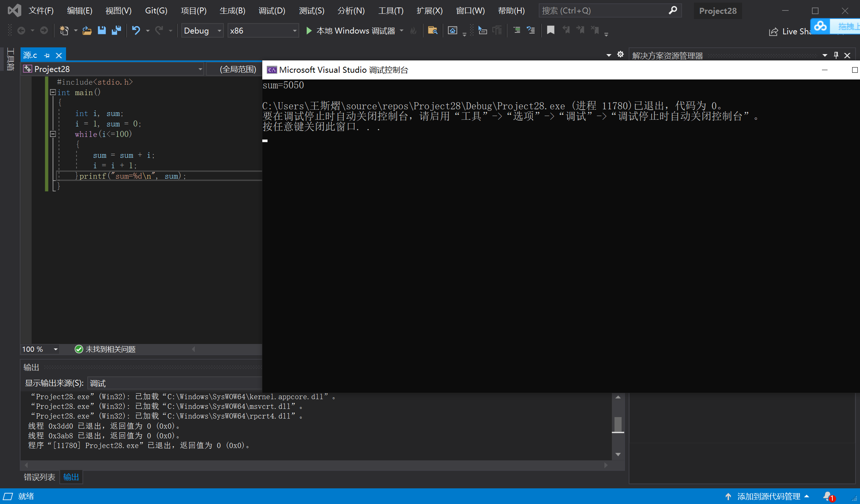Open the Debug (调试) menu
Screen dimensions: 860x504
click(x=272, y=10)
